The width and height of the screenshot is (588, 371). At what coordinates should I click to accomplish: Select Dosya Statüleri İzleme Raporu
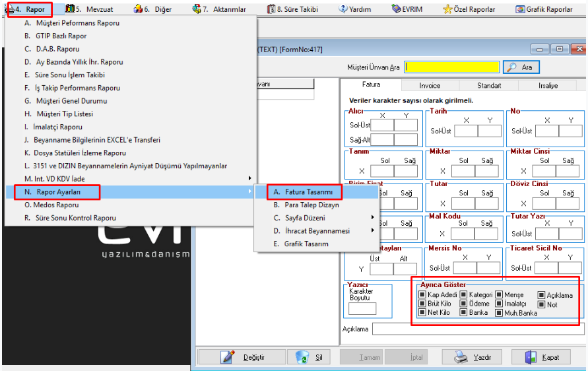131,153
